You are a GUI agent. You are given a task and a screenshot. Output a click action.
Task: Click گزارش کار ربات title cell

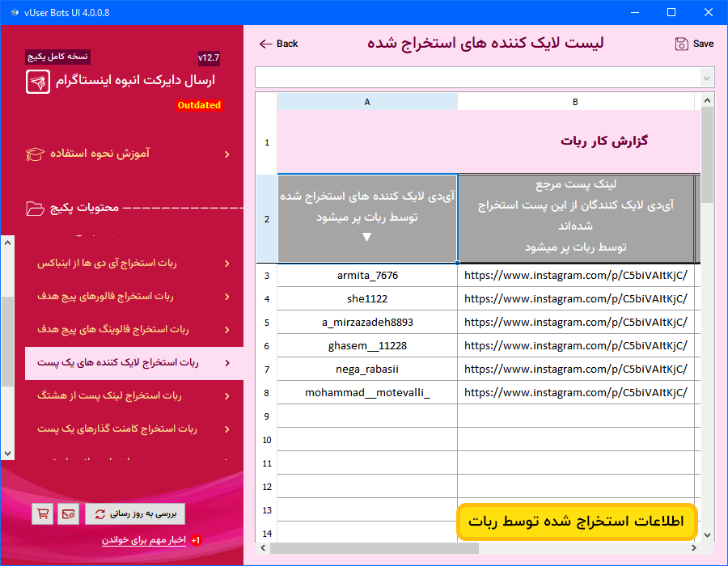pyautogui.click(x=489, y=142)
